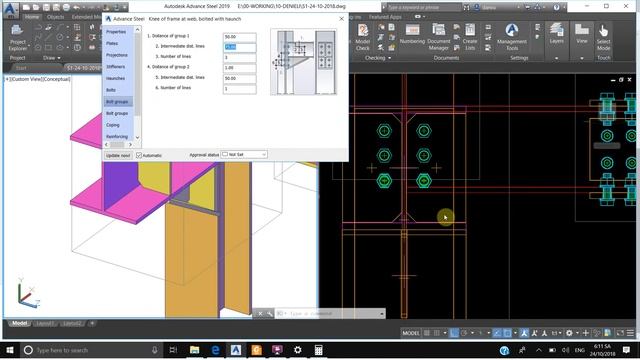Open the Document Manager

click(438, 38)
